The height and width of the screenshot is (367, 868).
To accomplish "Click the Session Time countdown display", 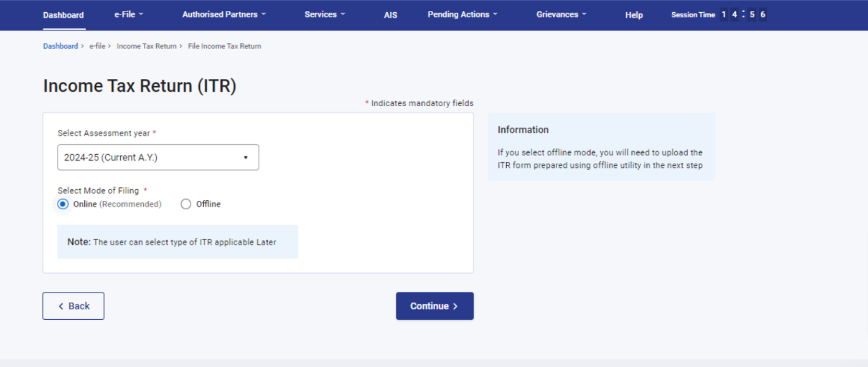I will (x=718, y=14).
